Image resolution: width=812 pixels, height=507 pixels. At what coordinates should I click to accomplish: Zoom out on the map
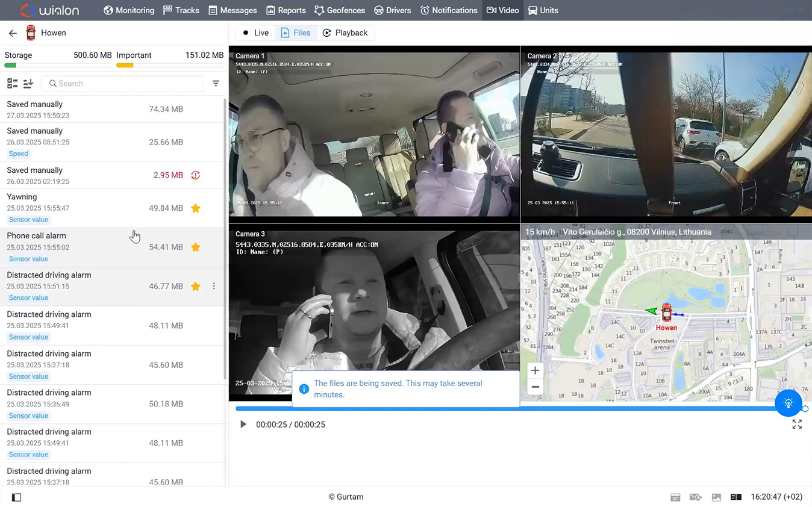tap(535, 387)
